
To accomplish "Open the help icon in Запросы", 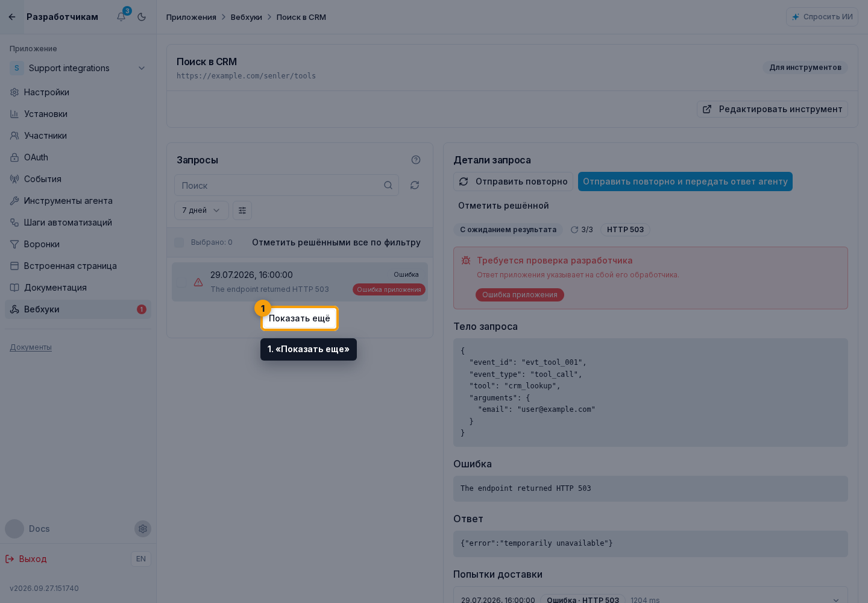I will [416, 160].
